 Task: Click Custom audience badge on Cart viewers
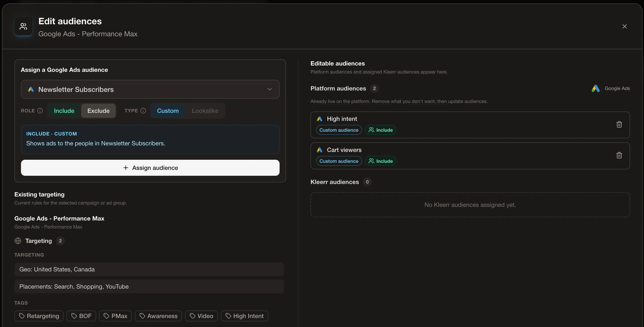(x=339, y=161)
